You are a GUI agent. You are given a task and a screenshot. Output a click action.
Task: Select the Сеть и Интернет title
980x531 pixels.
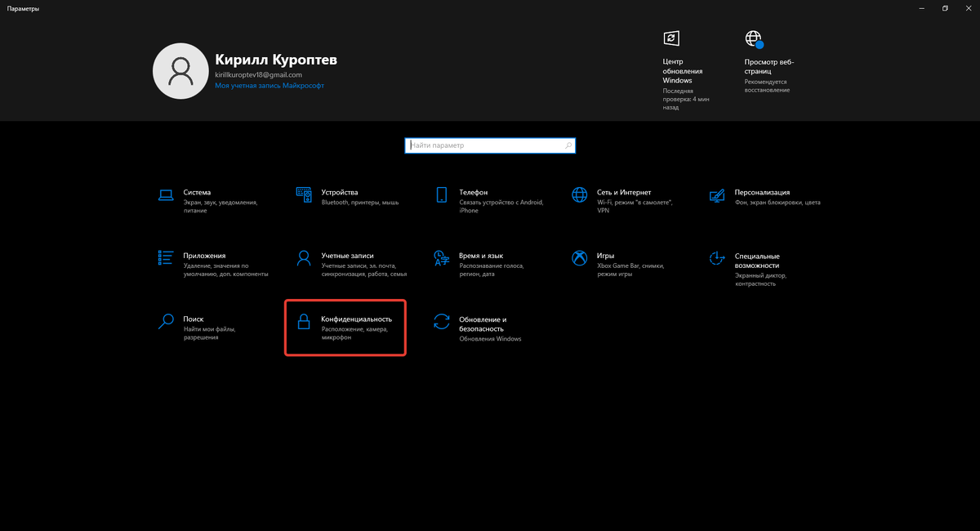click(x=624, y=192)
